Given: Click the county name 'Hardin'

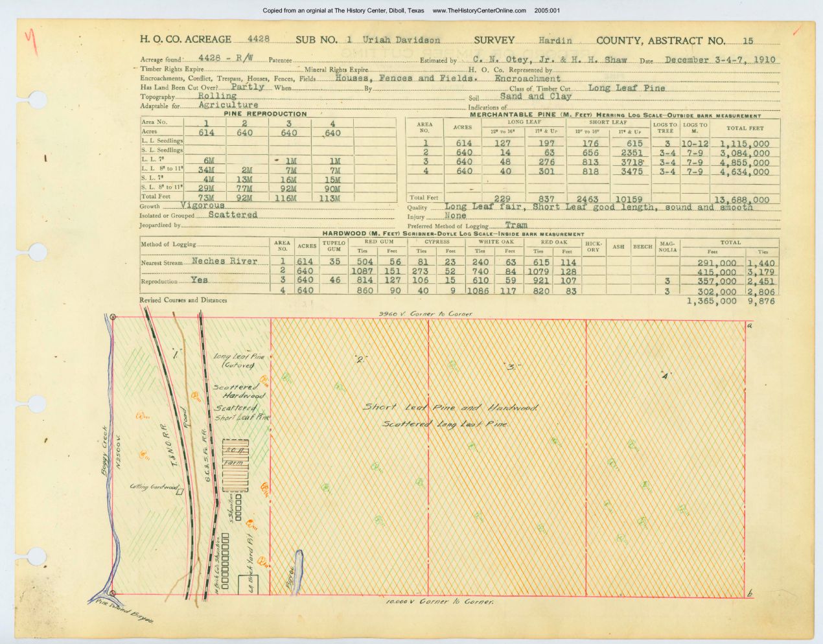Looking at the screenshot, I should click(x=555, y=40).
